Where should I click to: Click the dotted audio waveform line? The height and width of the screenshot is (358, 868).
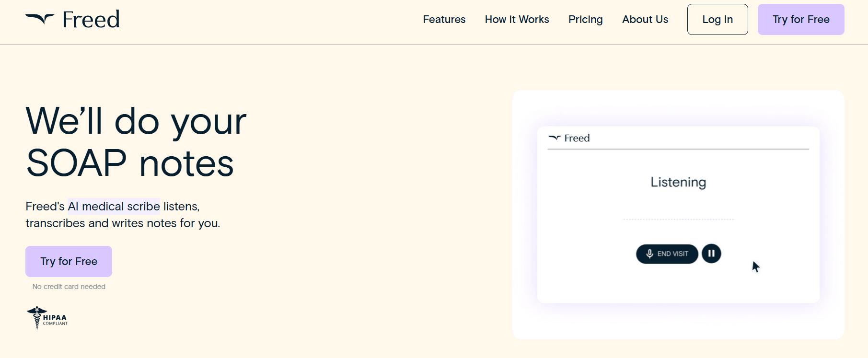pos(678,219)
